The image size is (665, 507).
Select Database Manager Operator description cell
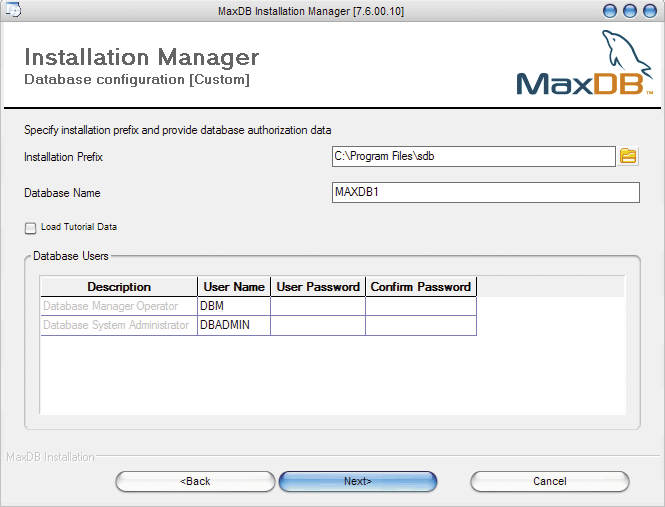[119, 306]
